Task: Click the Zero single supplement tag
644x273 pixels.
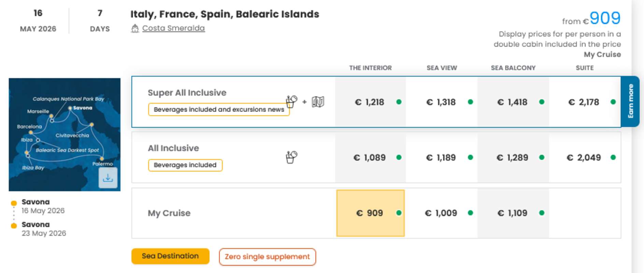Action: [267, 257]
